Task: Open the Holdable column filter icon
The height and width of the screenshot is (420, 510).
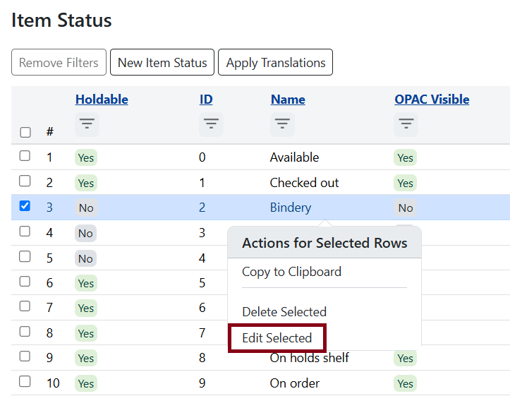Action: tap(87, 124)
